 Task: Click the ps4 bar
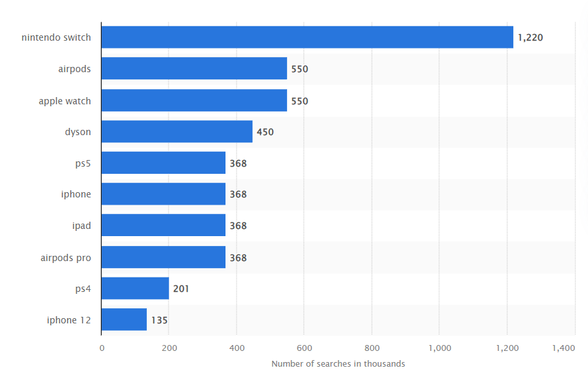click(135, 288)
